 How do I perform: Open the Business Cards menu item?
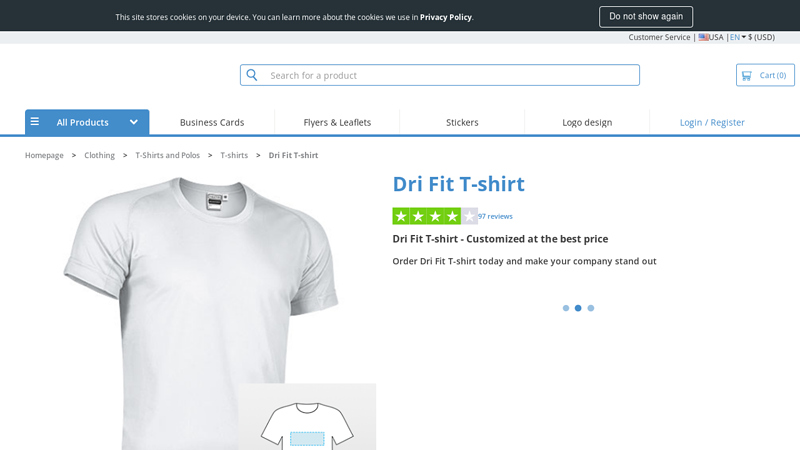tap(212, 122)
